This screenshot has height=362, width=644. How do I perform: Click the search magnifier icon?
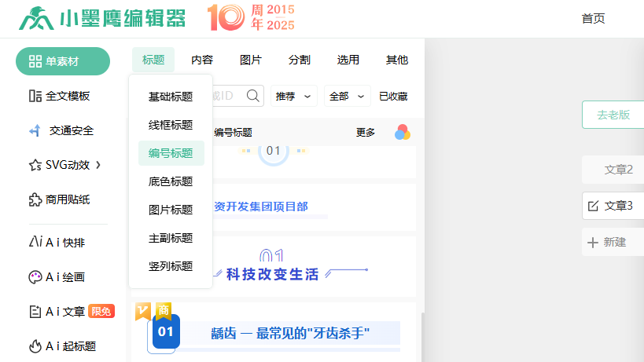[253, 96]
